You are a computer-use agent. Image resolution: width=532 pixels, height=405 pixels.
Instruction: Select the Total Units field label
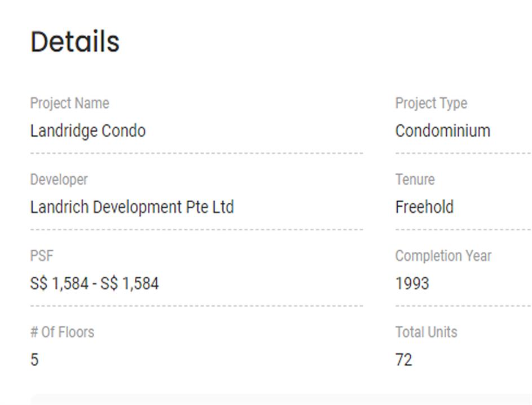[426, 332]
